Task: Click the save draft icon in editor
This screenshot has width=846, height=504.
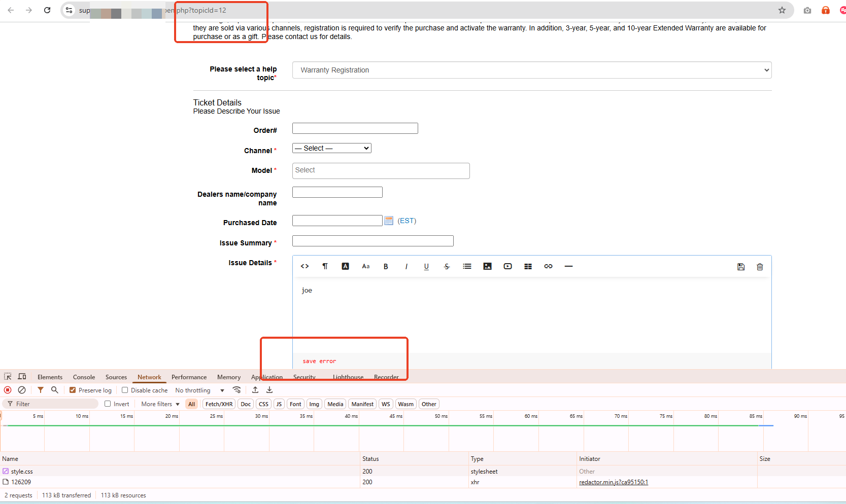Action: tap(740, 267)
